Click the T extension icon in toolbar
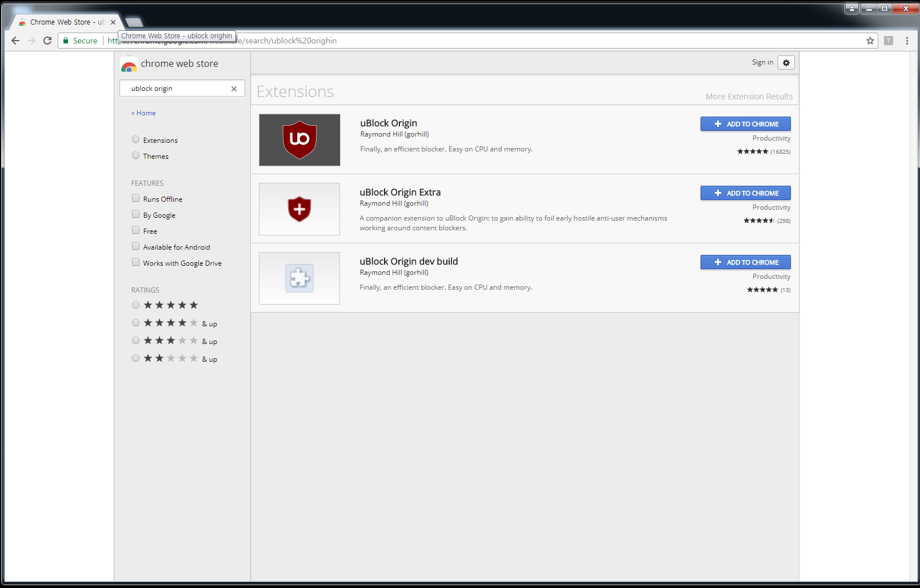The height and width of the screenshot is (588, 920). (889, 41)
